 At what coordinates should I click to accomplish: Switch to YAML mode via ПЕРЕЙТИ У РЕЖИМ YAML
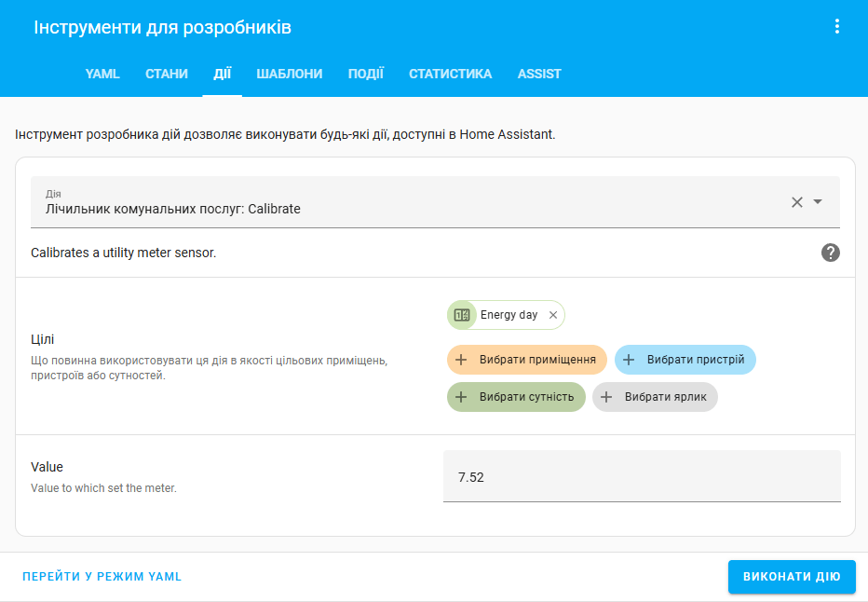(102, 577)
